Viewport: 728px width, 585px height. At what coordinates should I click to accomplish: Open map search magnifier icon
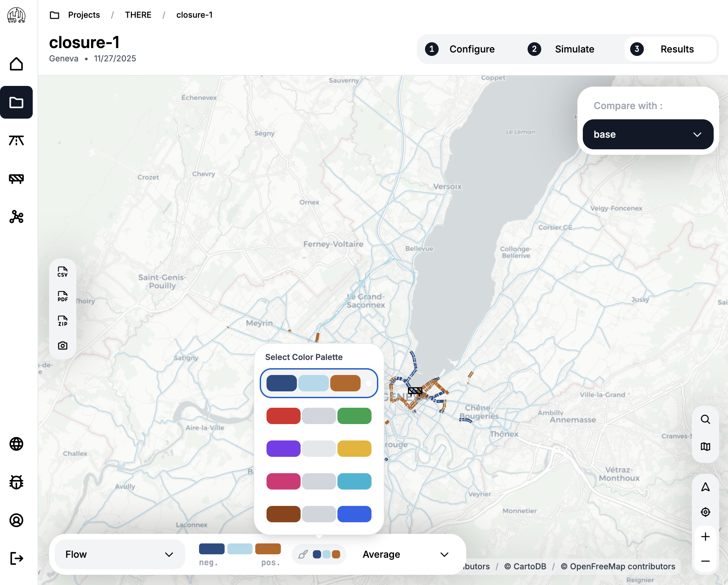click(x=705, y=419)
